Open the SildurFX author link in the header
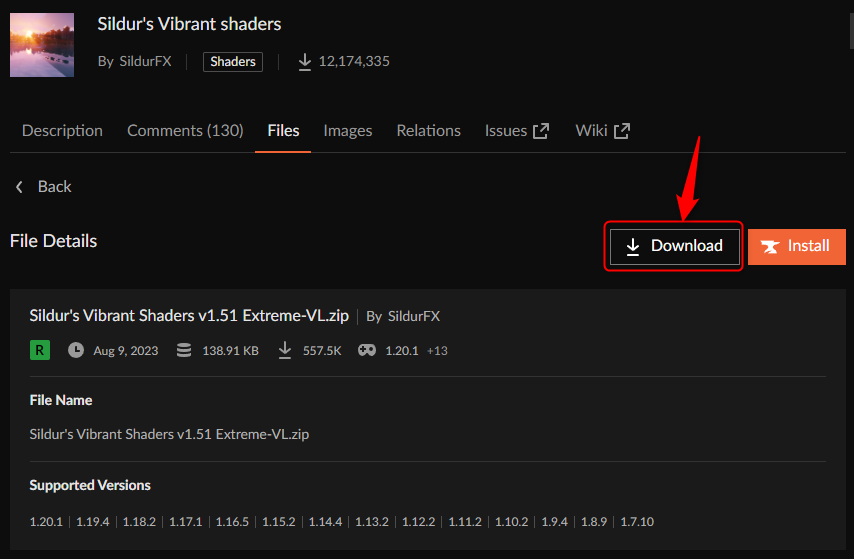The height and width of the screenshot is (559, 854). pyautogui.click(x=145, y=61)
